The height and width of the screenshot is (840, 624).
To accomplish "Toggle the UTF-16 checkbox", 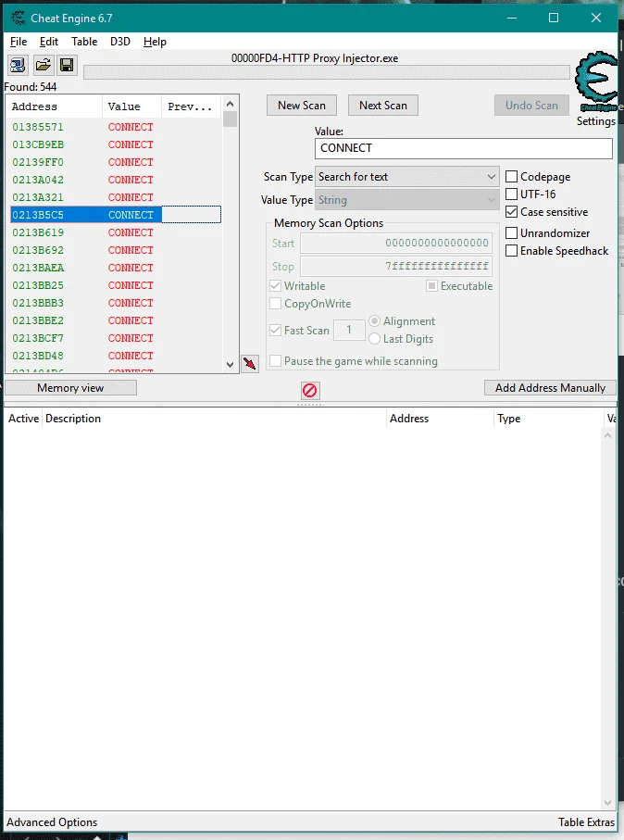I will point(512,194).
